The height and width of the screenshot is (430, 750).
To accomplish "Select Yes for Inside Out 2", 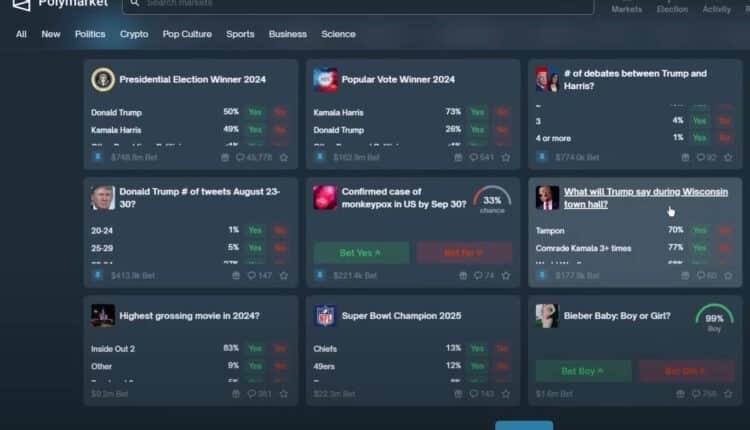I will coord(255,348).
